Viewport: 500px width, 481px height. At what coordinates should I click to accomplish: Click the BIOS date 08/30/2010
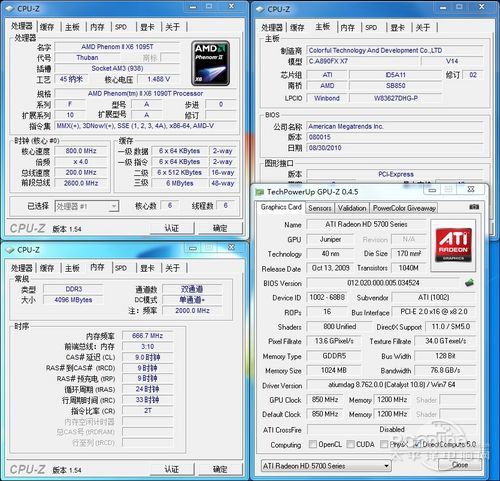(x=395, y=148)
